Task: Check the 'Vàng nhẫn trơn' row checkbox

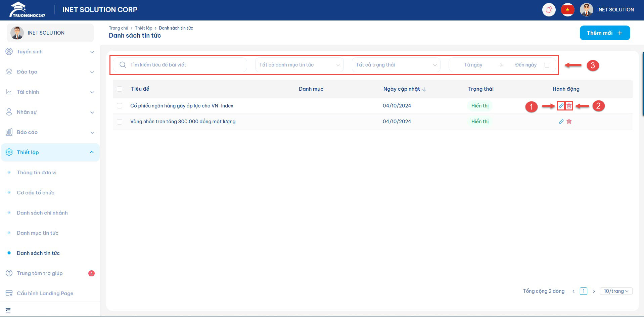Action: (120, 122)
